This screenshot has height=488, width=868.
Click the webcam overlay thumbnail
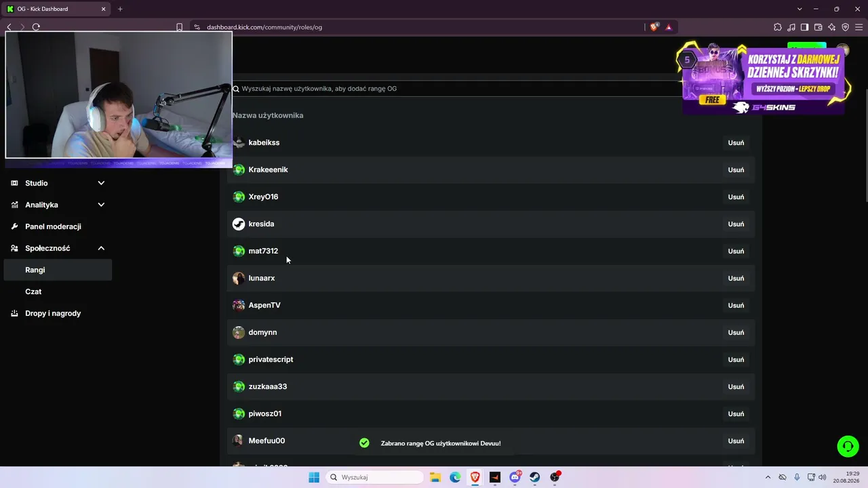(x=119, y=95)
